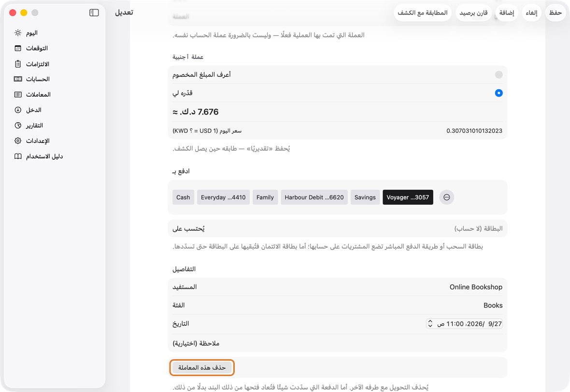This screenshot has width=570, height=392.
Task: Click the تعديل window title
Action: click(124, 13)
